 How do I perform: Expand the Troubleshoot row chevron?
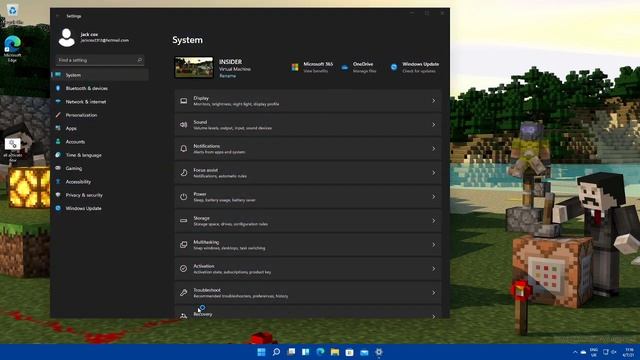(x=433, y=293)
